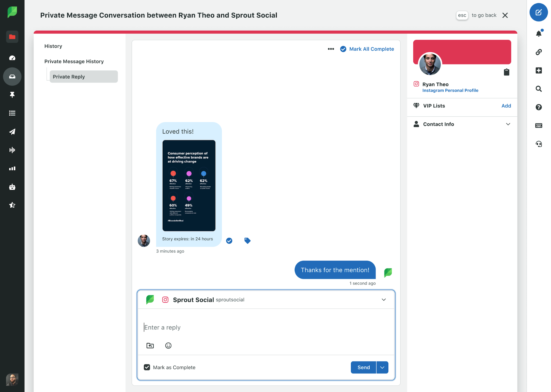Open the audio waveform Listening icon
This screenshot has width=551, height=392.
pyautogui.click(x=12, y=150)
